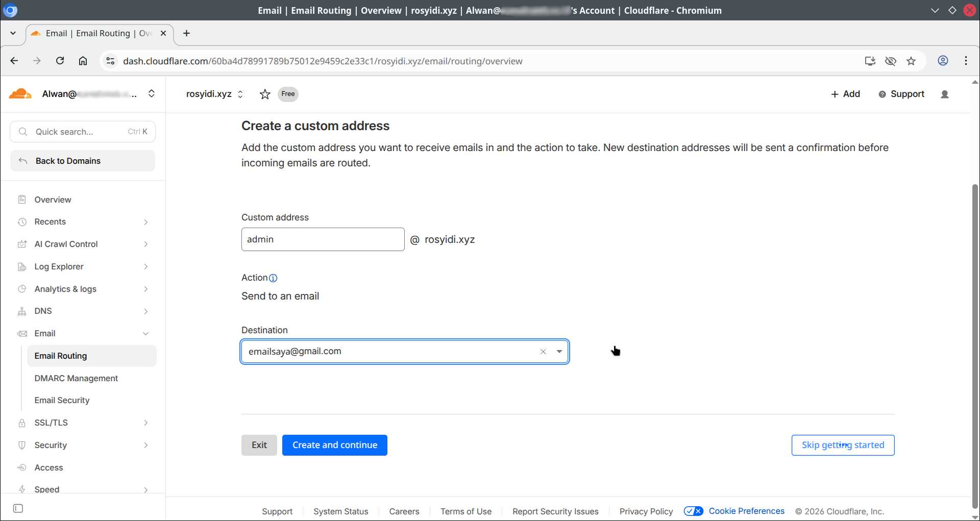Screen dimensions: 980x521
Task: Switch account using the account selector chevron
Action: coord(152,94)
